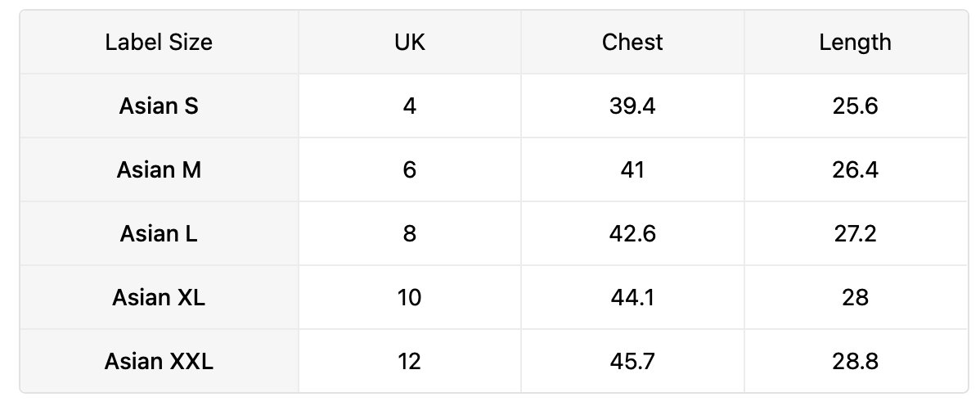
Task: Select the UK column header
Action: tap(409, 43)
